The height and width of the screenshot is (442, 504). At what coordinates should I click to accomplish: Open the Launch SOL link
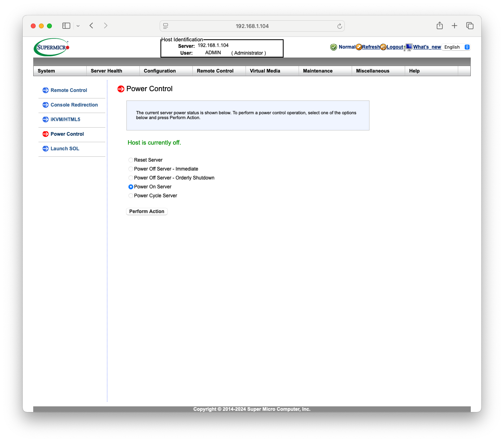tap(65, 149)
